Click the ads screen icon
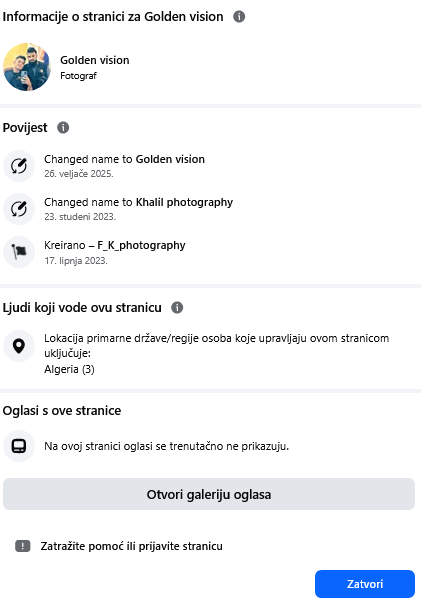 click(x=19, y=446)
